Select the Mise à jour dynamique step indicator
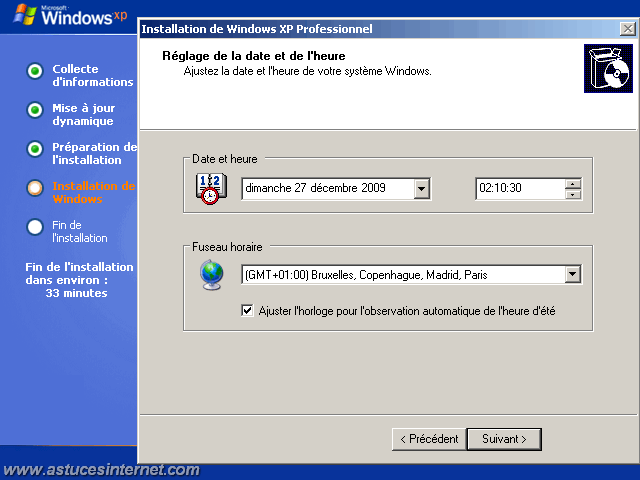 (x=35, y=110)
